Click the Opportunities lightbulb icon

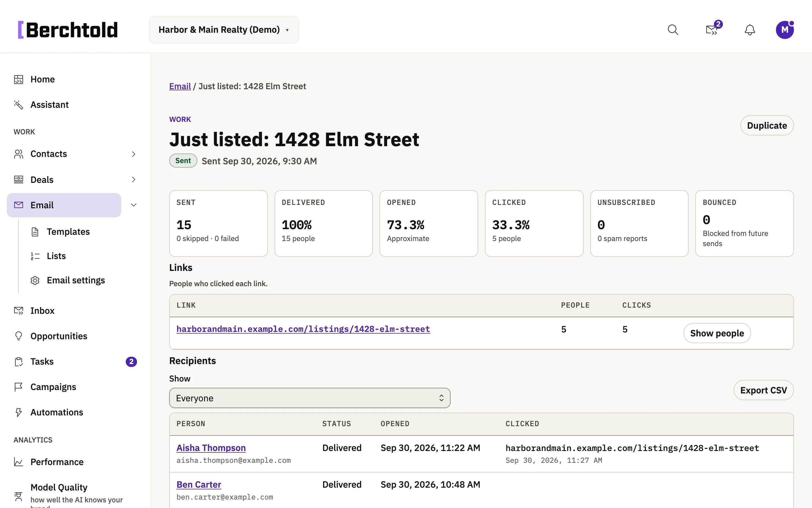tap(18, 336)
